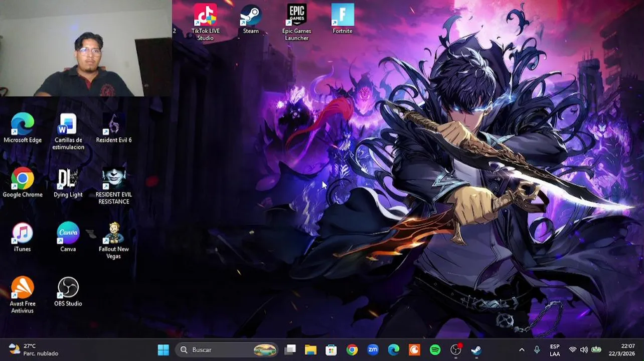Select the Resident Evil 6 shortcut
Viewport: 644px width, 361px height.
114,128
